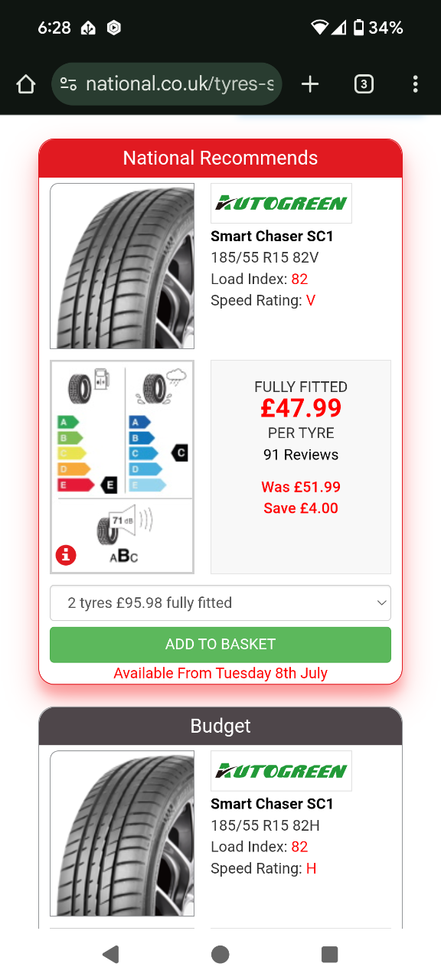Open the tab switcher showing 3 tabs
The width and height of the screenshot is (441, 980).
[x=364, y=84]
